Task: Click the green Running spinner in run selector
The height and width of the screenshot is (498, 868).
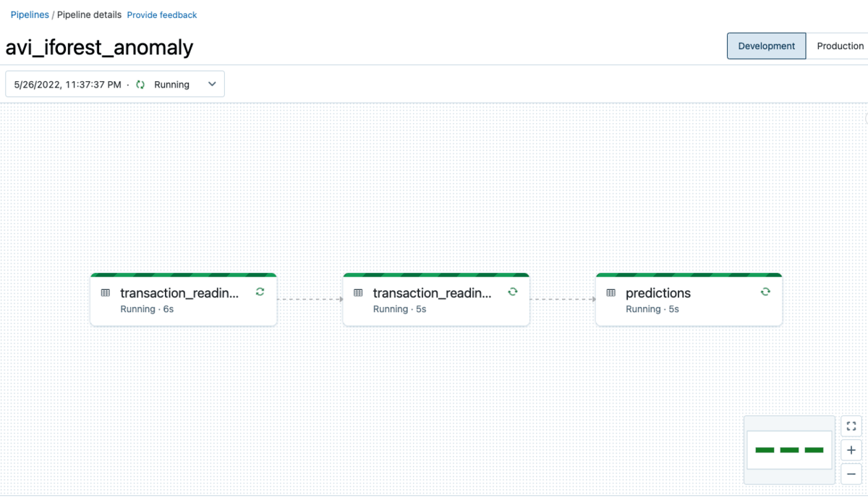Action: click(x=140, y=85)
